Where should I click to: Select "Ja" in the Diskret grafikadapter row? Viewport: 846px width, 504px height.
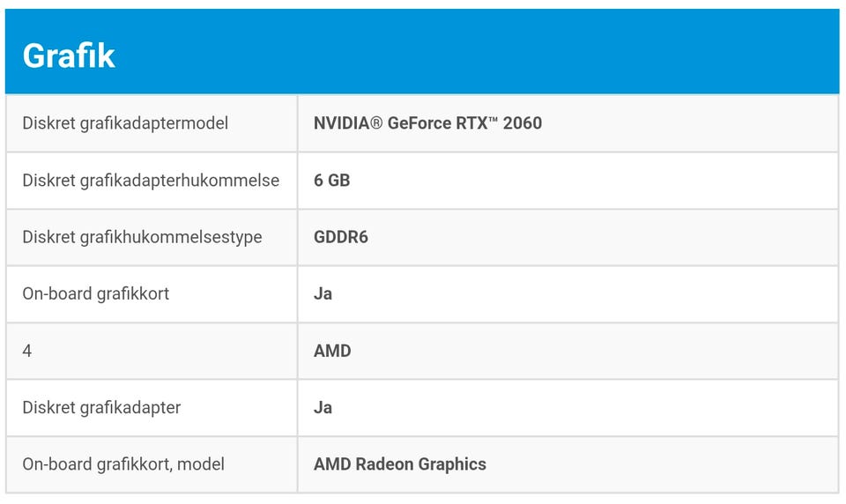coord(323,407)
